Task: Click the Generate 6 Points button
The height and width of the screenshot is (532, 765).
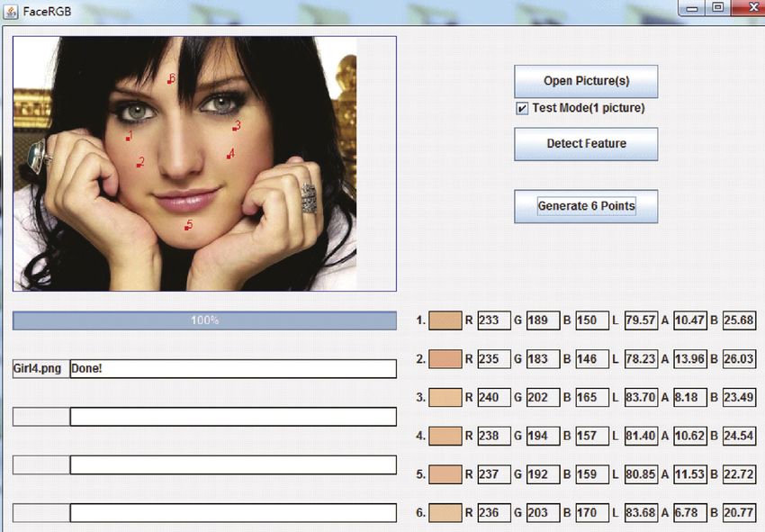Action: coord(586,206)
